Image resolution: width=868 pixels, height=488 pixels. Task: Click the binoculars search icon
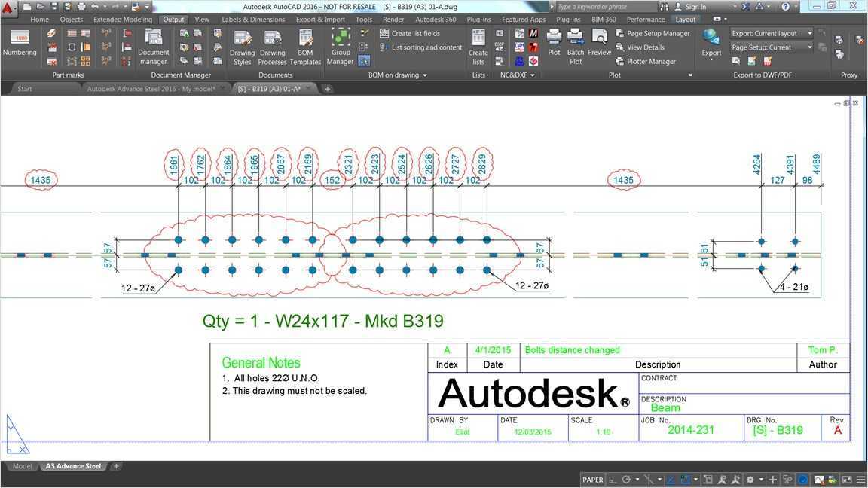(x=665, y=7)
